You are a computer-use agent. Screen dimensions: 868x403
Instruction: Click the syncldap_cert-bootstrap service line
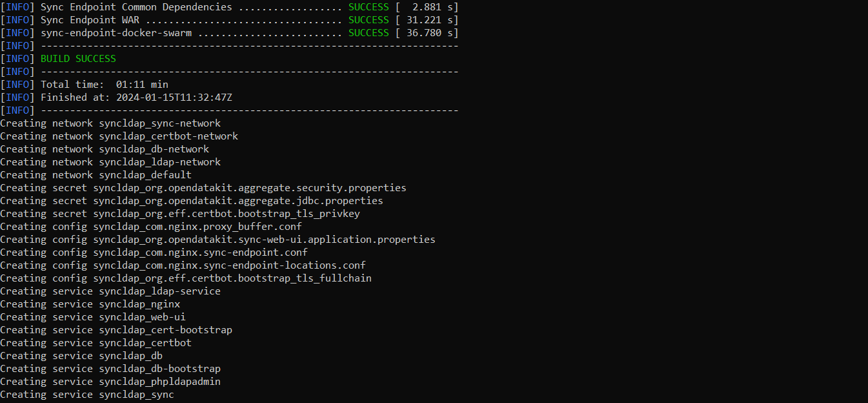pyautogui.click(x=116, y=330)
